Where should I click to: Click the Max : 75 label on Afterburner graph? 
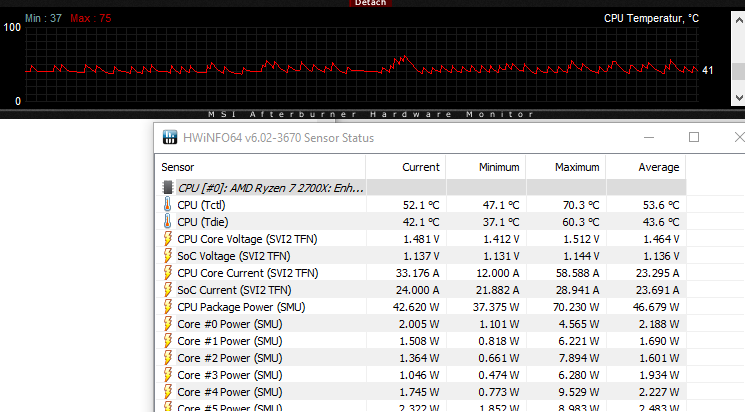point(91,19)
